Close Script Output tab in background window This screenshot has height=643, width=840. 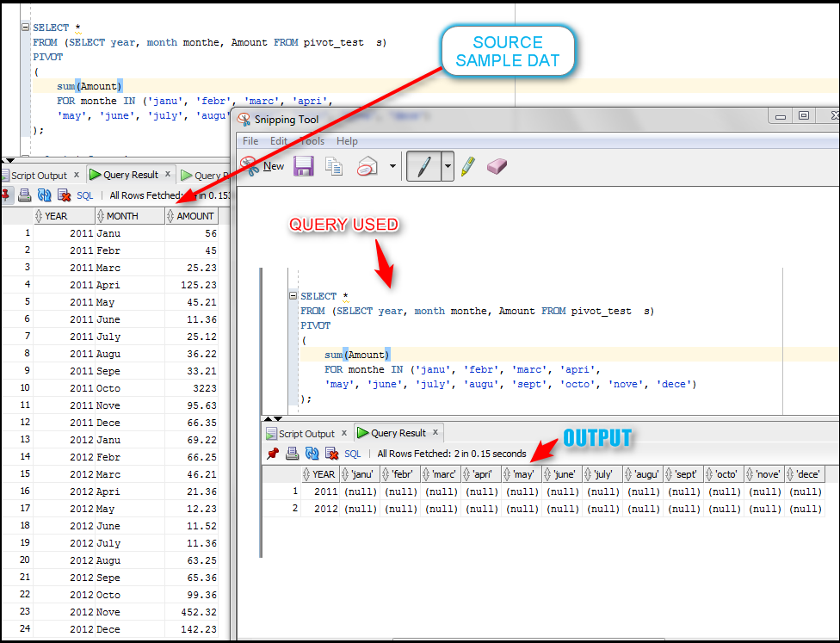pos(77,175)
